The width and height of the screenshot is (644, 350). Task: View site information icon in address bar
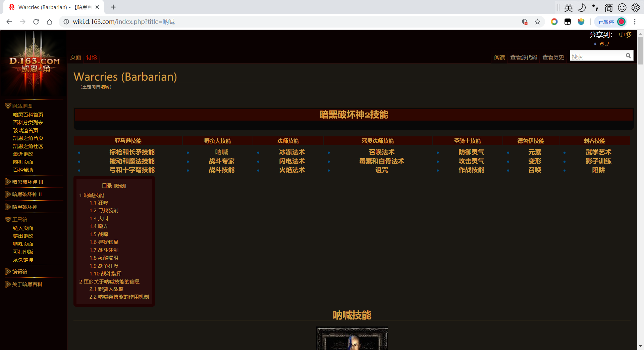click(66, 22)
